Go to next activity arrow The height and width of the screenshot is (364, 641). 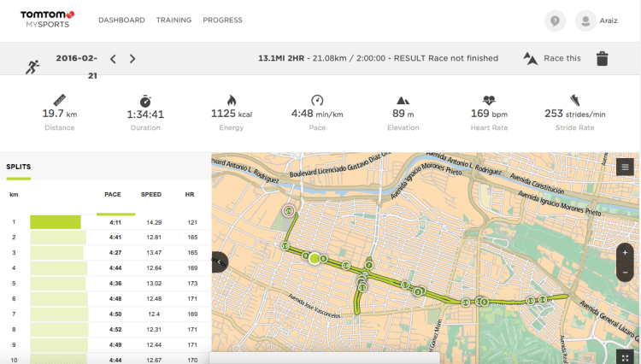[x=132, y=59]
